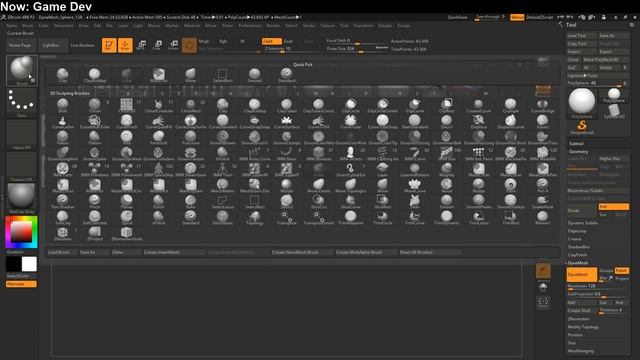The height and width of the screenshot is (360, 640).
Task: Choose the ZRemesherGuide brush
Action: pyautogui.click(x=127, y=233)
